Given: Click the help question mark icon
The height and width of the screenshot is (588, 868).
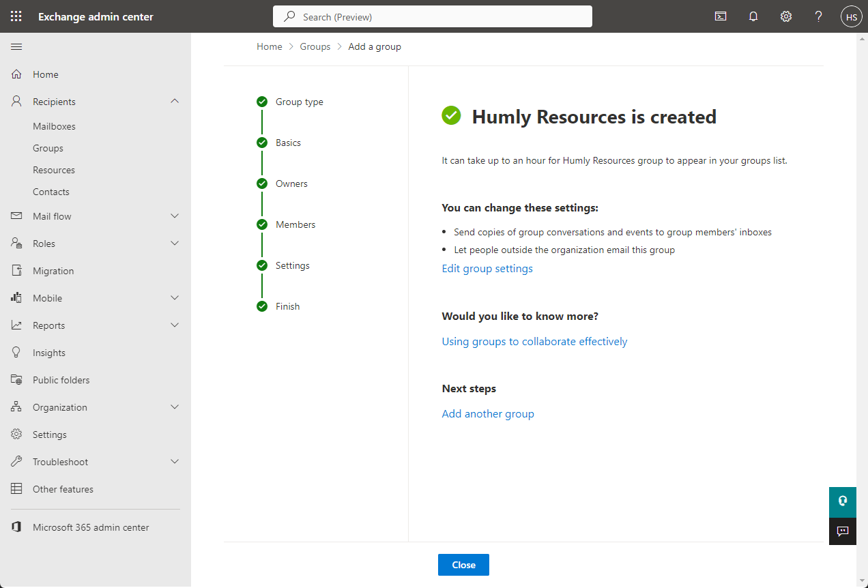Looking at the screenshot, I should pyautogui.click(x=819, y=16).
